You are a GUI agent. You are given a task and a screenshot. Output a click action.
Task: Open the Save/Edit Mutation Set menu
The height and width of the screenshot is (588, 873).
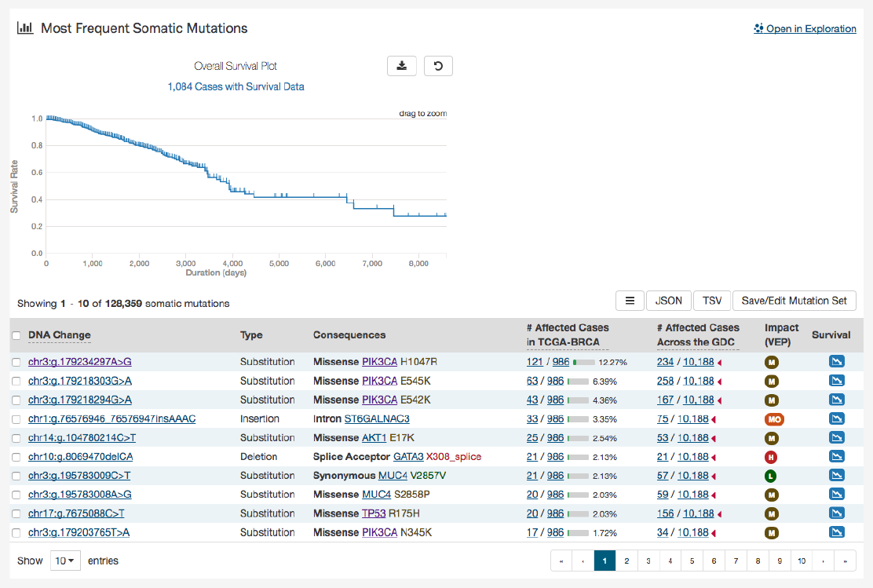coord(794,301)
